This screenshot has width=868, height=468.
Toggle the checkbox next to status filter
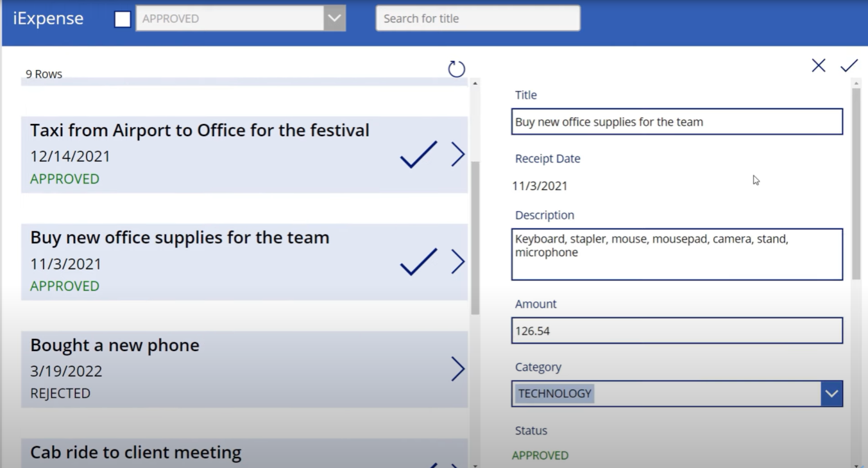click(123, 19)
